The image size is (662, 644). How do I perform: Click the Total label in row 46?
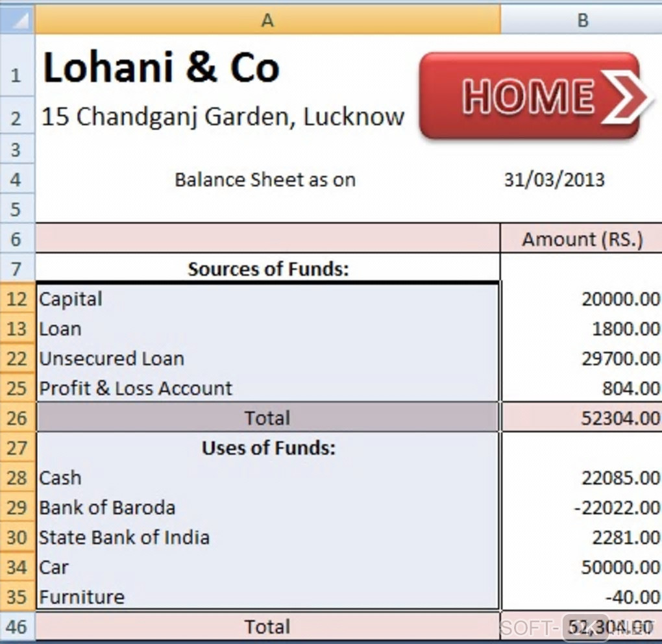[x=267, y=626]
